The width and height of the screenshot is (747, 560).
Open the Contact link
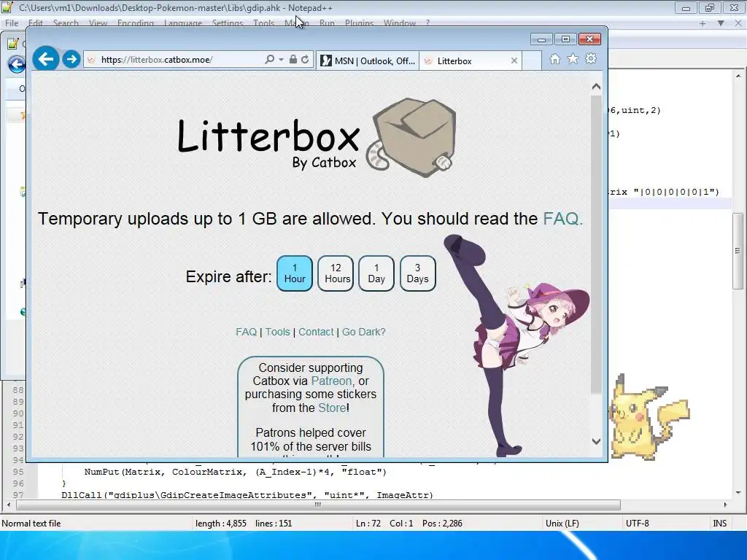tap(316, 332)
